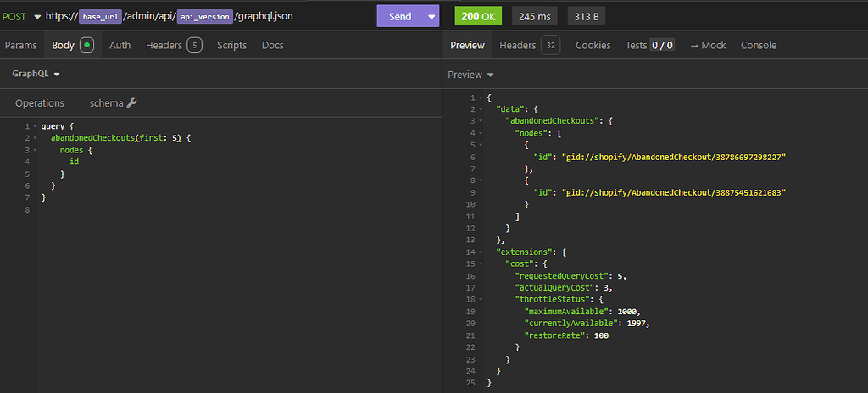868x393 pixels.
Task: Switch to the Auth tab
Action: point(120,46)
